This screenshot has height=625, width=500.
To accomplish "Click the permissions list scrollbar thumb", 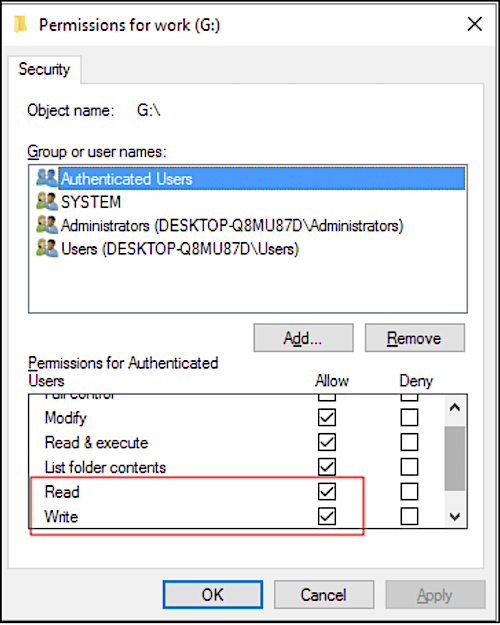I will coord(455,458).
